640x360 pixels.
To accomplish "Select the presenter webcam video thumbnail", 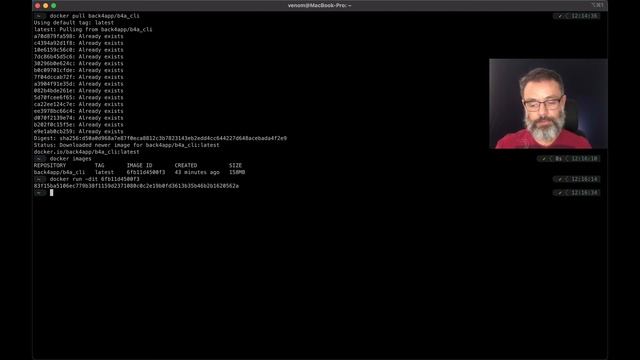I will tap(548, 104).
